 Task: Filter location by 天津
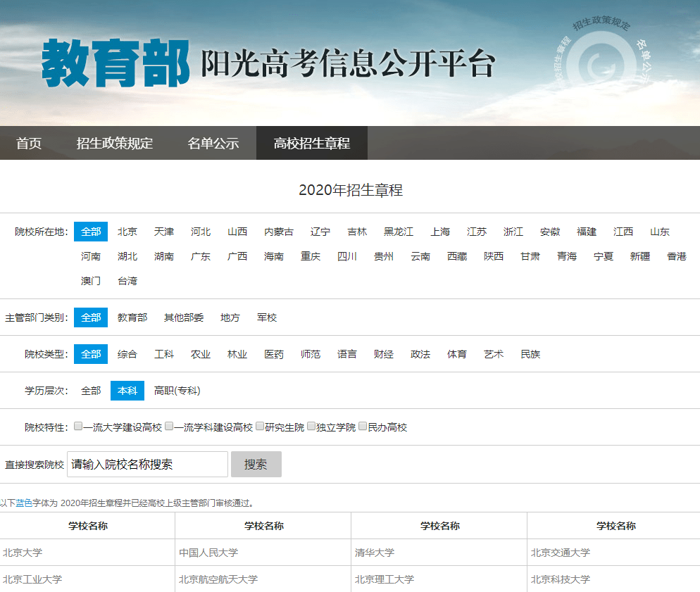pos(164,232)
